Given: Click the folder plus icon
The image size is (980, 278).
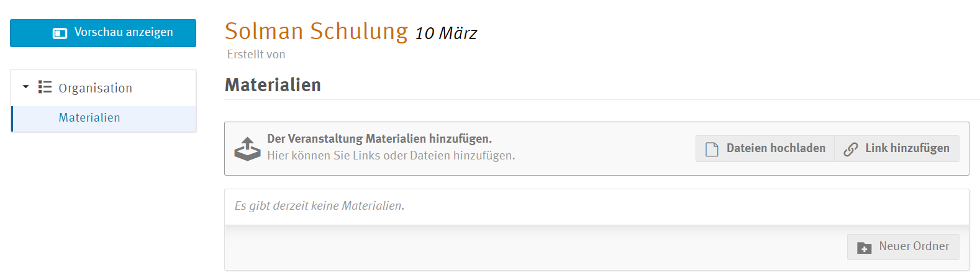Looking at the screenshot, I should click(x=864, y=248).
